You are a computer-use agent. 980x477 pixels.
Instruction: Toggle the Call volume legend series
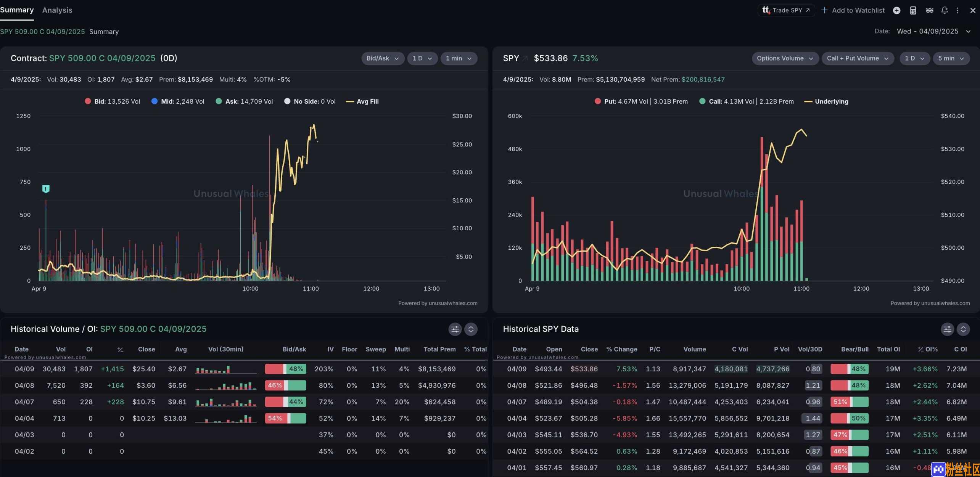point(746,101)
